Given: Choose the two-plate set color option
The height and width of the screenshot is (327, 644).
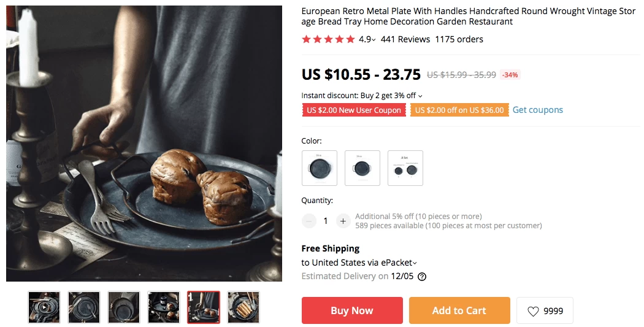Looking at the screenshot, I should pyautogui.click(x=405, y=168).
